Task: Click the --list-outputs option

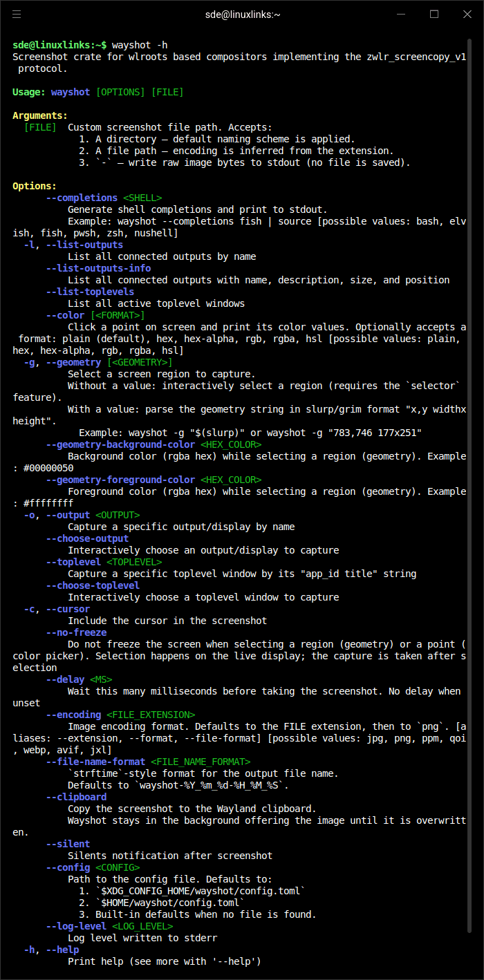Action: click(x=84, y=245)
